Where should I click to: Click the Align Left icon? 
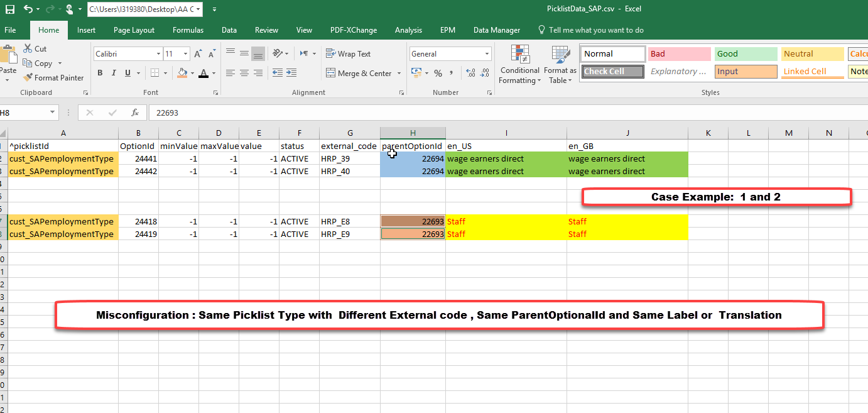(231, 73)
